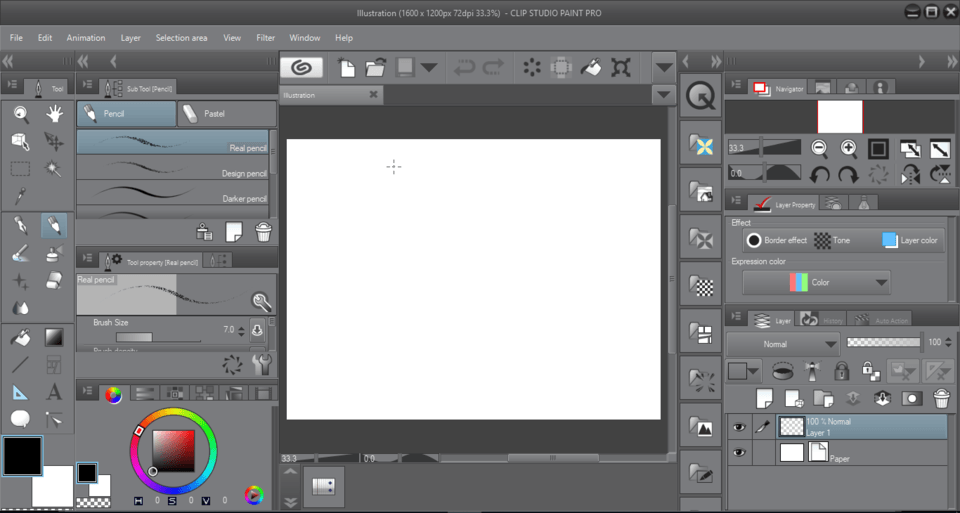960x513 pixels.
Task: Click the Scale/Rotate transform icon
Action: [x=621, y=67]
